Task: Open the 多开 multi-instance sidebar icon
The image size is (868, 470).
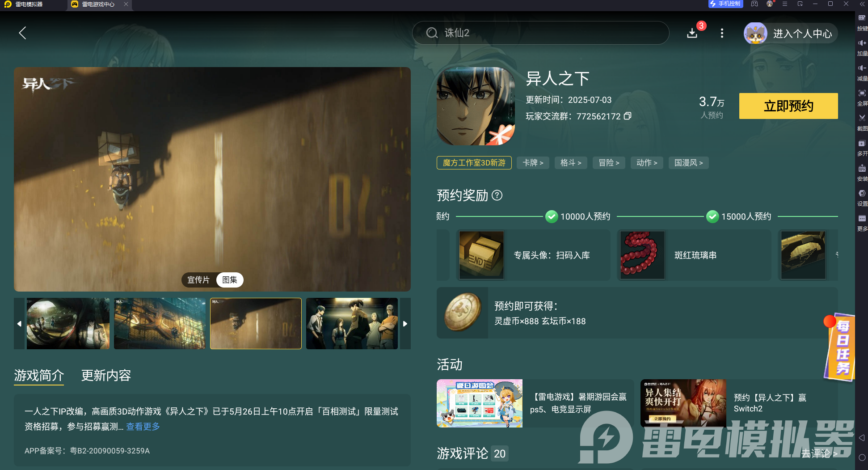Action: click(862, 147)
